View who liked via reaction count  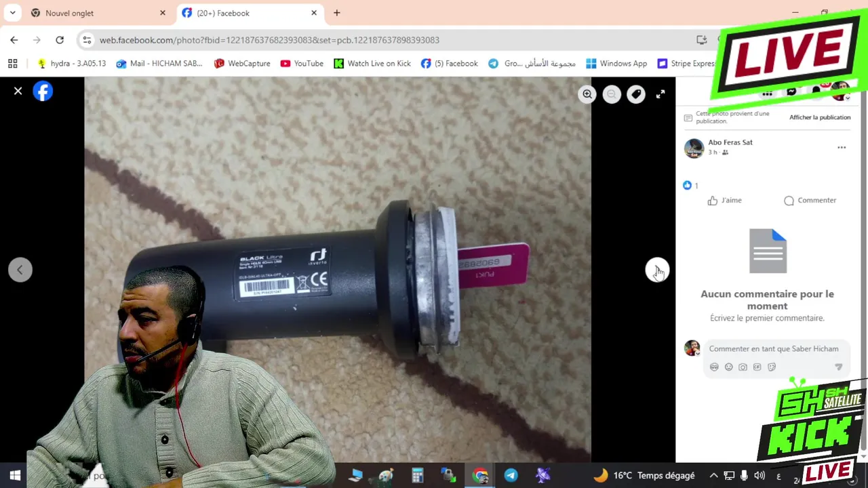click(690, 185)
